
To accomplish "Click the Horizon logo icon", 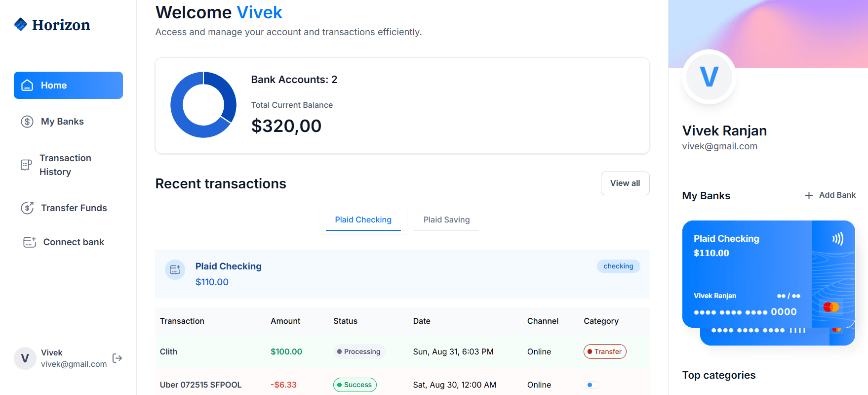I will click(x=21, y=24).
